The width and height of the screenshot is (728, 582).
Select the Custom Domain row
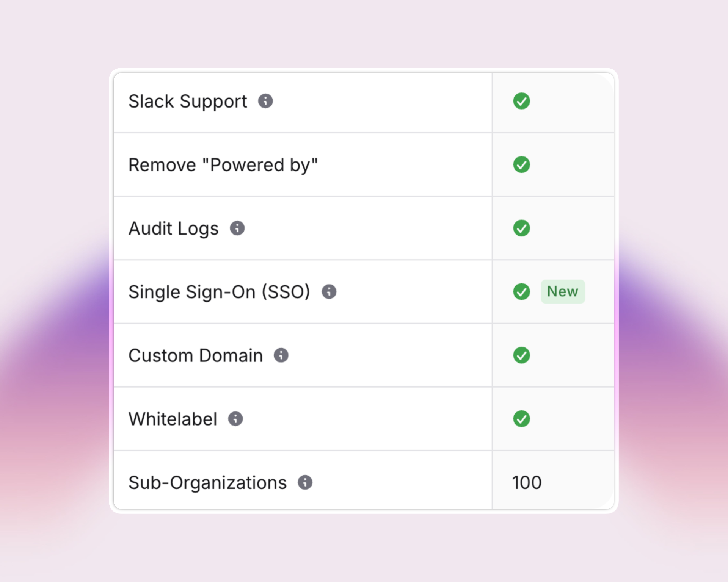[196, 355]
